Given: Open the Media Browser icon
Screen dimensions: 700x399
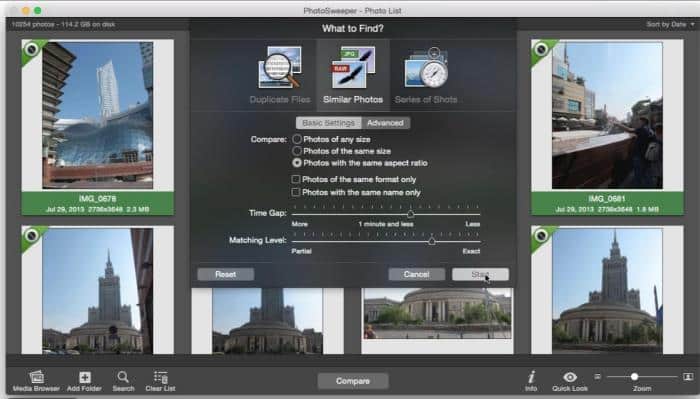Looking at the screenshot, I should click(36, 378).
